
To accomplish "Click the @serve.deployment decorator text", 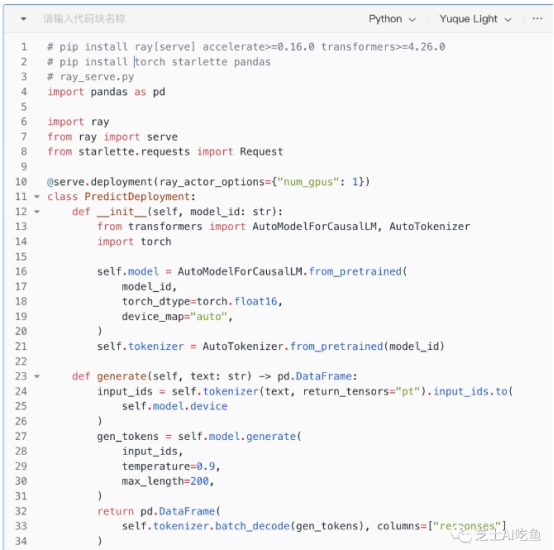I will (x=100, y=182).
